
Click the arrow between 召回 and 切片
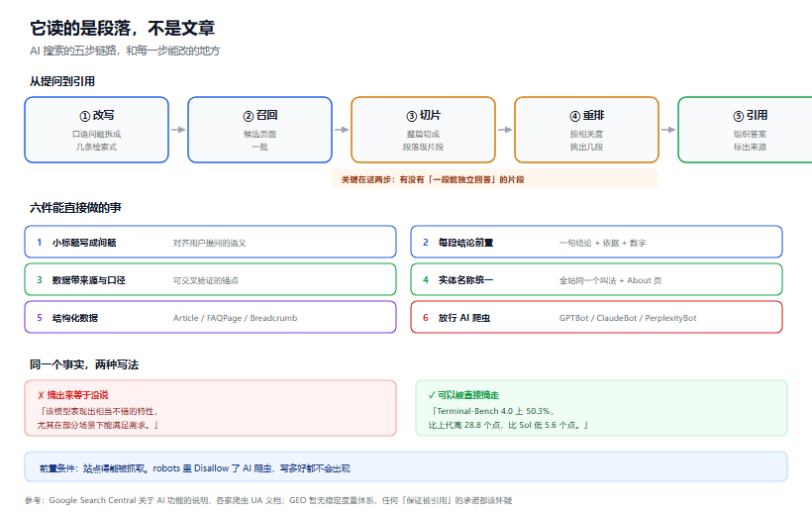point(342,130)
